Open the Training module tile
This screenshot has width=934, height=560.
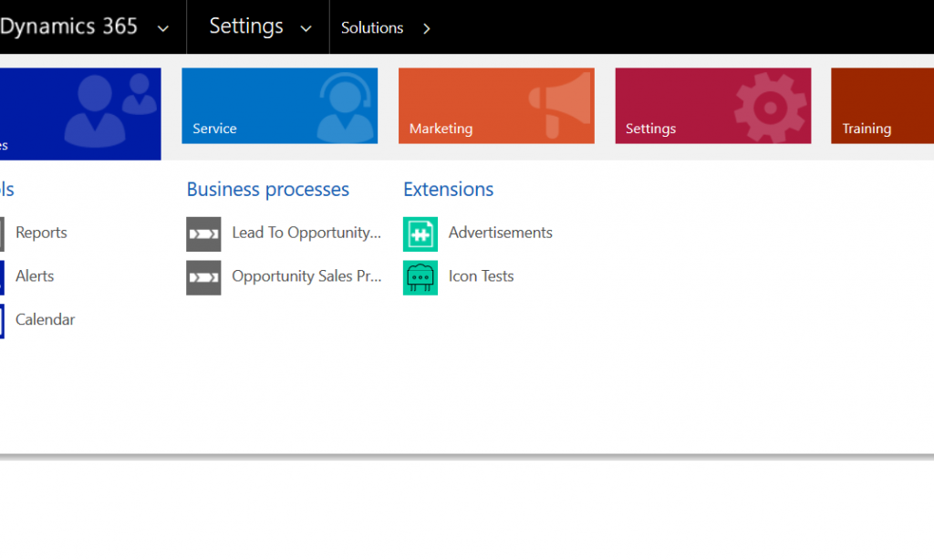tap(882, 106)
